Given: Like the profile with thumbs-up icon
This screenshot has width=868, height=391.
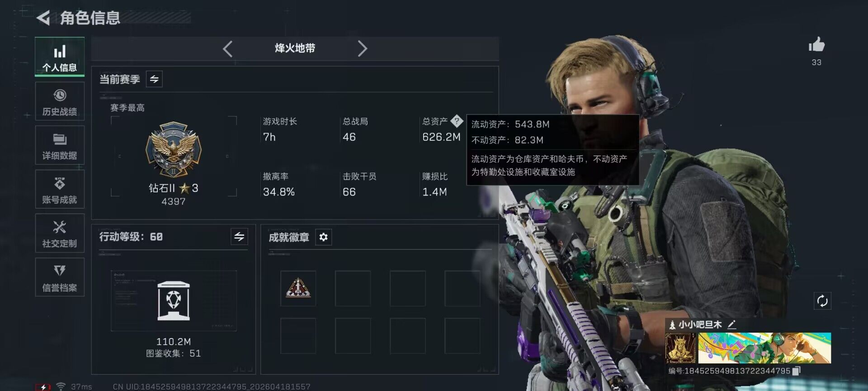Looking at the screenshot, I should point(816,45).
